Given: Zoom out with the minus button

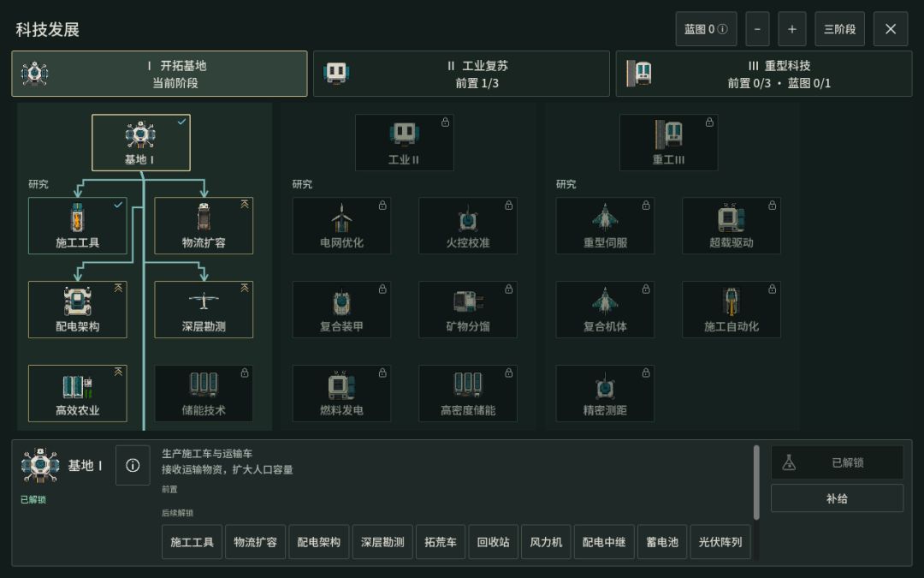Looking at the screenshot, I should click(757, 29).
